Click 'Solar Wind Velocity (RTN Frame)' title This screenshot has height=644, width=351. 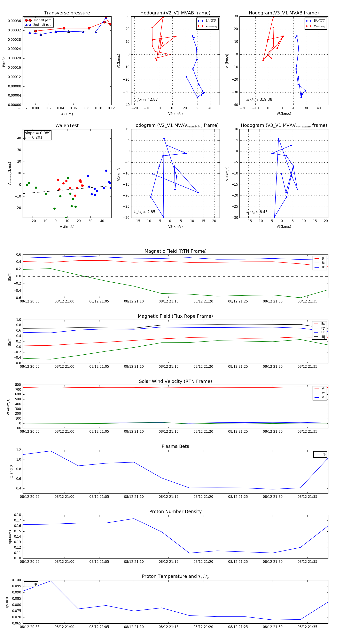pos(175,381)
